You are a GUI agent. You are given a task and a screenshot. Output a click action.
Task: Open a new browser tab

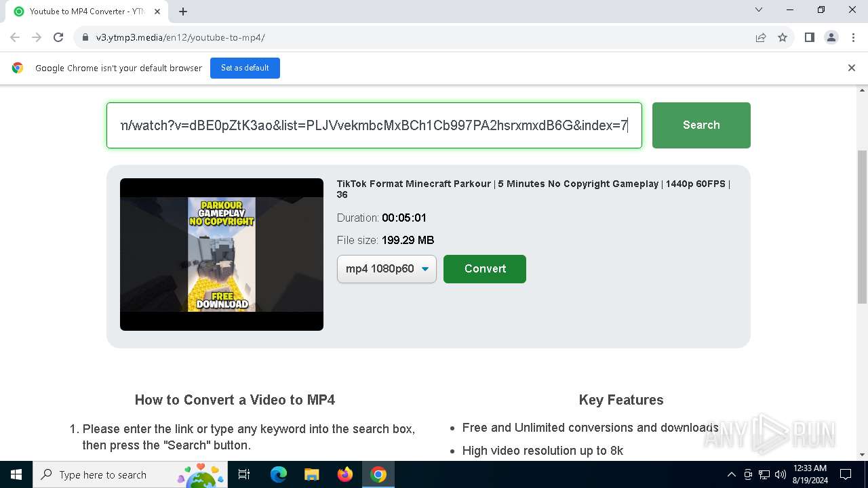pyautogui.click(x=183, y=12)
